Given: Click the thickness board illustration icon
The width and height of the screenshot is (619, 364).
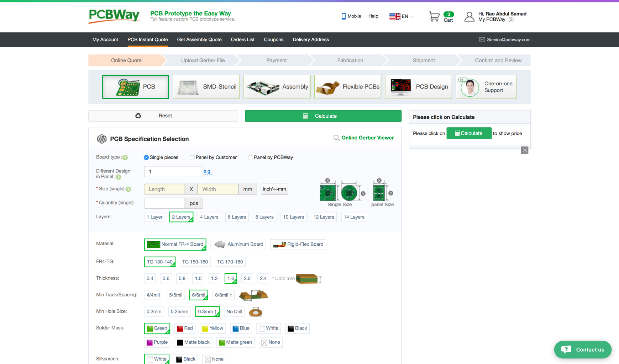Looking at the screenshot, I should tap(308, 279).
